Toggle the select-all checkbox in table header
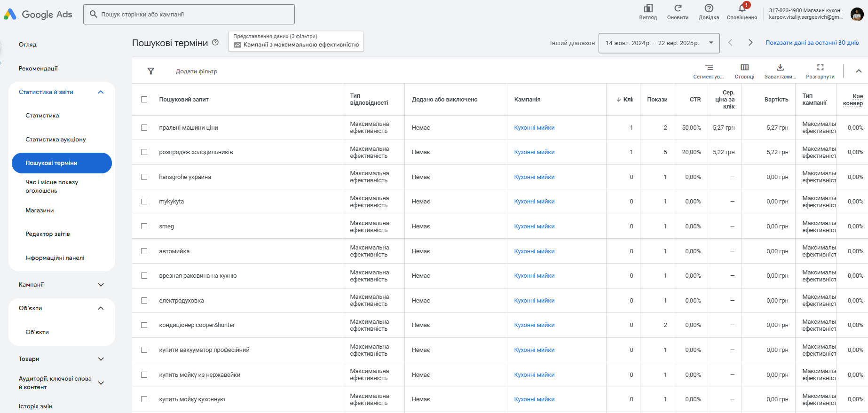 tap(144, 100)
